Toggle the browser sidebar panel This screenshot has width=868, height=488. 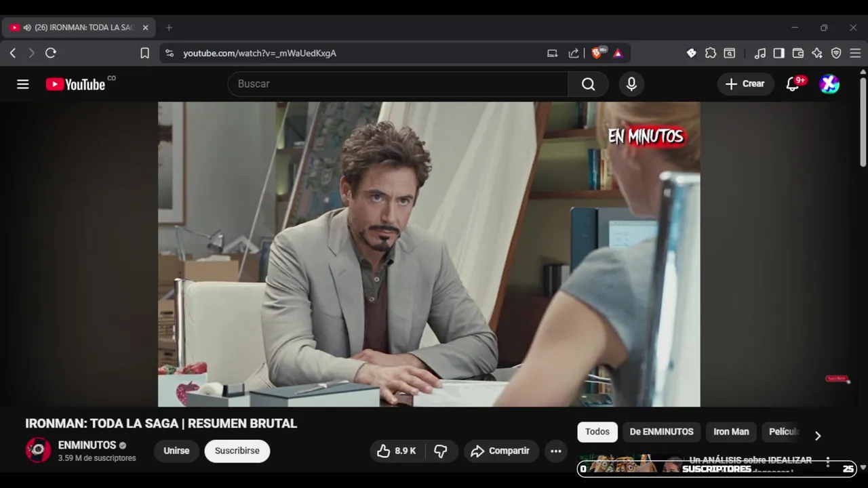click(779, 53)
